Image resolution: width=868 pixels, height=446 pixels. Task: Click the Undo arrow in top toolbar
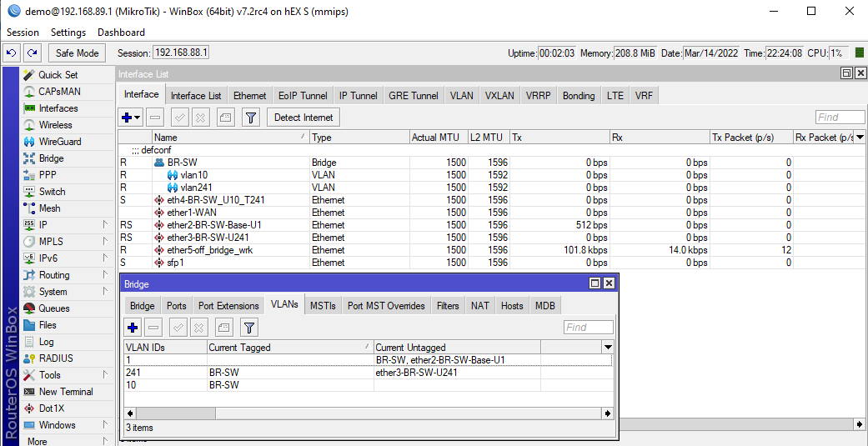tap(12, 53)
